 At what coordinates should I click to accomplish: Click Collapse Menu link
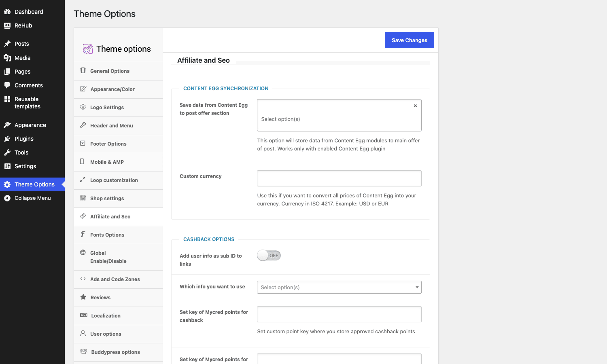pyautogui.click(x=32, y=198)
